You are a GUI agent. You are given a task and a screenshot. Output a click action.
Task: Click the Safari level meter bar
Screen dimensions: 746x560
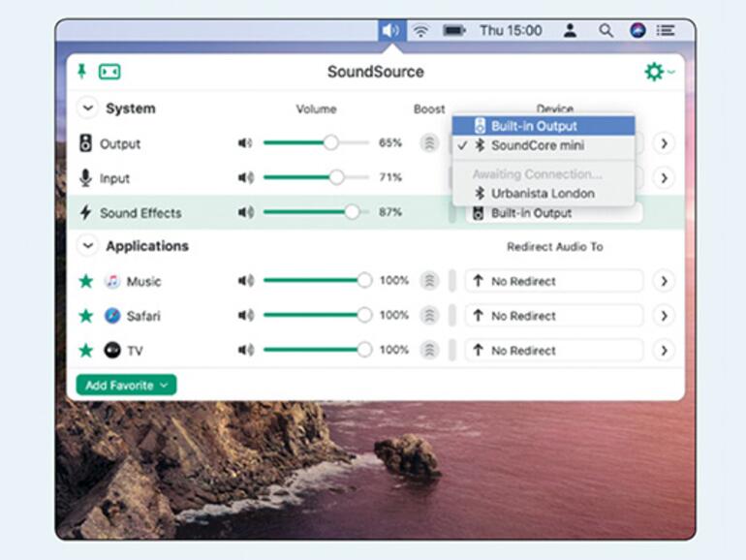[x=452, y=315]
